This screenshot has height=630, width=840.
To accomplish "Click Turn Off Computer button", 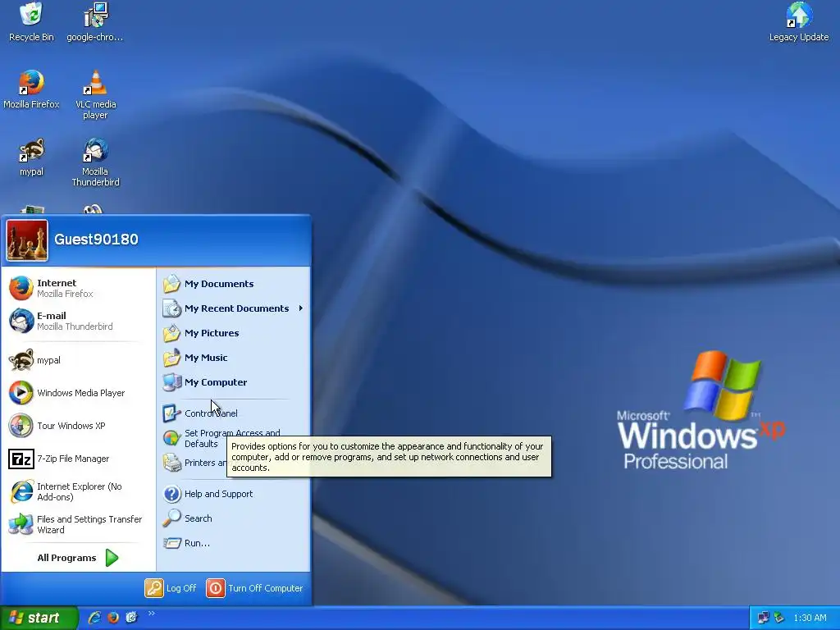I will coord(254,587).
